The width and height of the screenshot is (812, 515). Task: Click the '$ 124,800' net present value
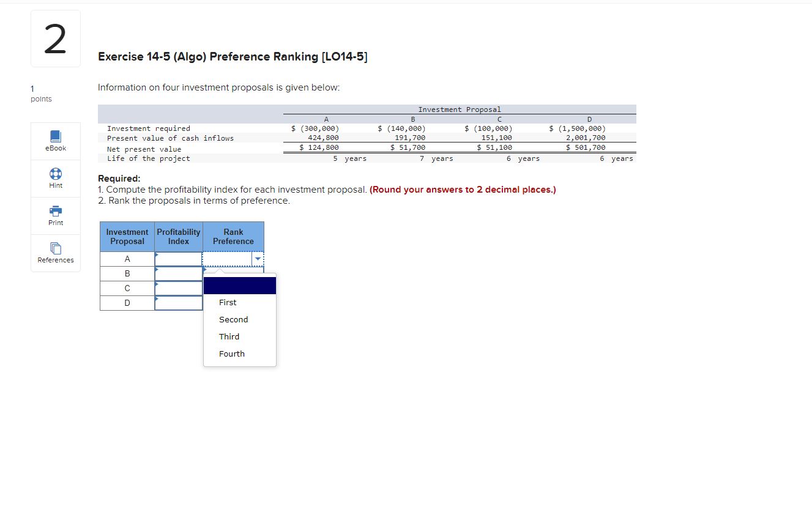(319, 147)
